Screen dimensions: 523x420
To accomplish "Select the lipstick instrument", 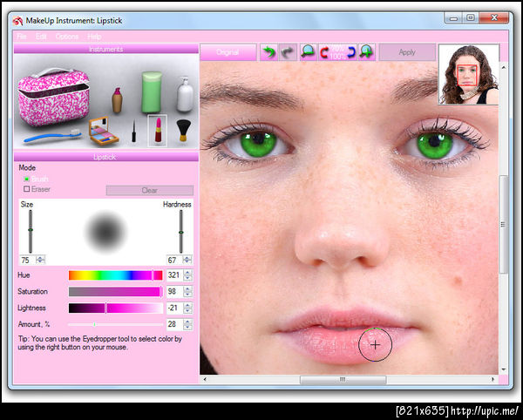I will [158, 131].
